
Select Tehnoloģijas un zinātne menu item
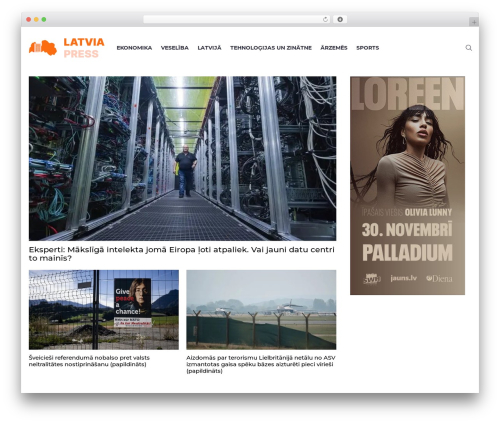pos(271,48)
